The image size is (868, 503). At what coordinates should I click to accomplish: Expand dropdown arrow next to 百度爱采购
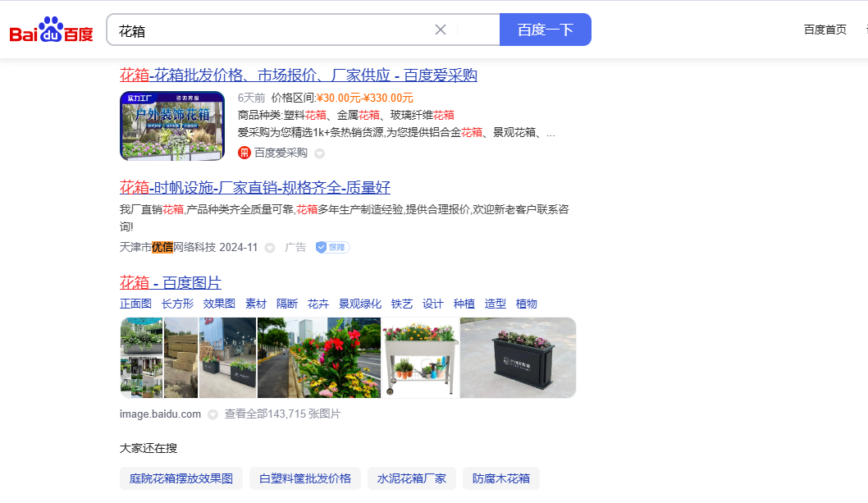(x=319, y=153)
